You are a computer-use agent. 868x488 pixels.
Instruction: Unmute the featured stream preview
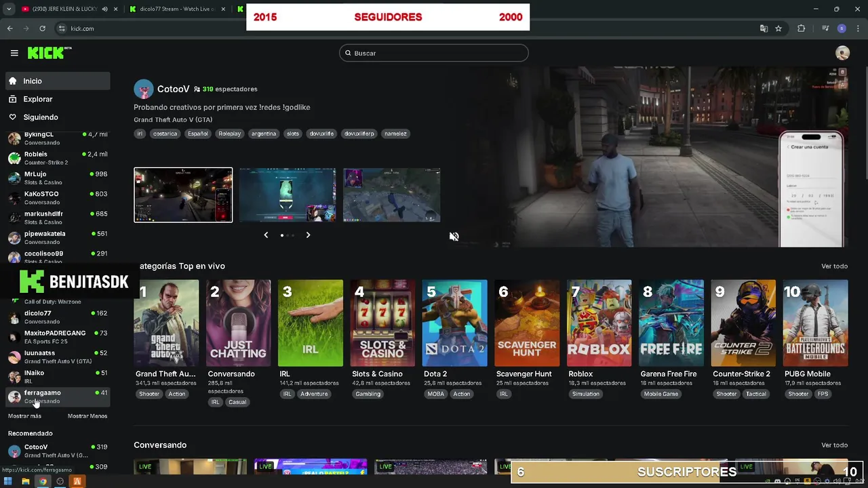pyautogui.click(x=454, y=237)
